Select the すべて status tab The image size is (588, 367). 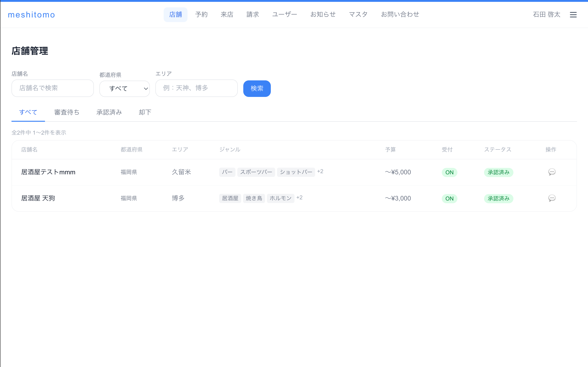[28, 112]
